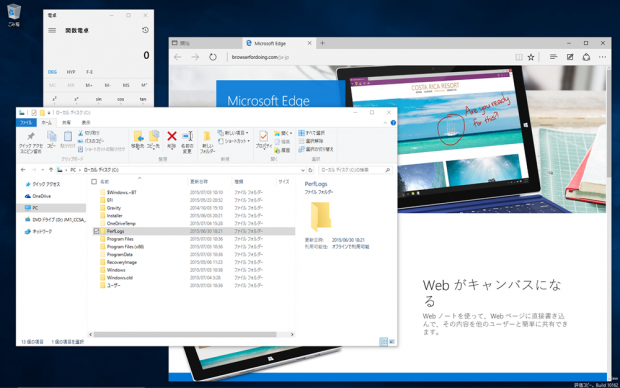This screenshot has height=388, width=620.
Task: Click the Cut scissors command in ribbon
Action: pyautogui.click(x=89, y=133)
